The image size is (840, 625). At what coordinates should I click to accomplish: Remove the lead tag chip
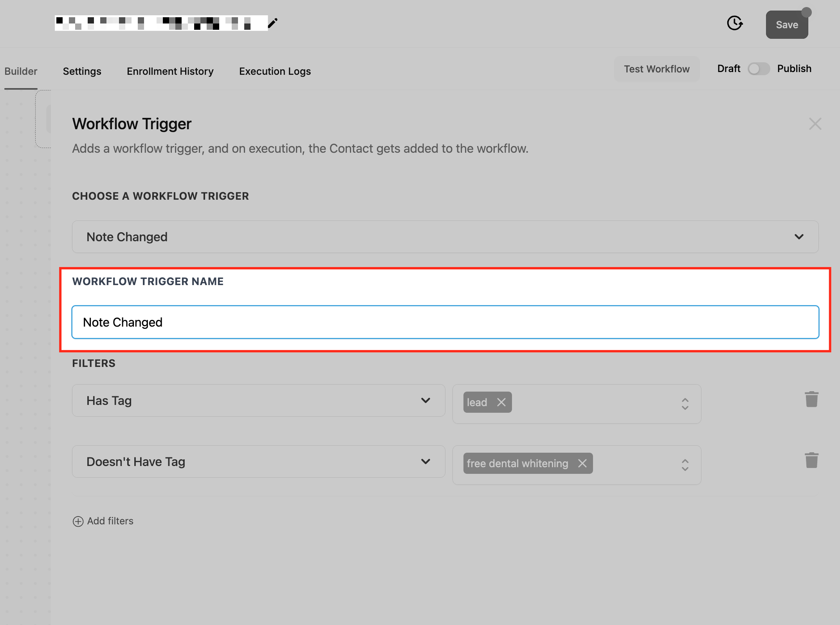coord(501,402)
